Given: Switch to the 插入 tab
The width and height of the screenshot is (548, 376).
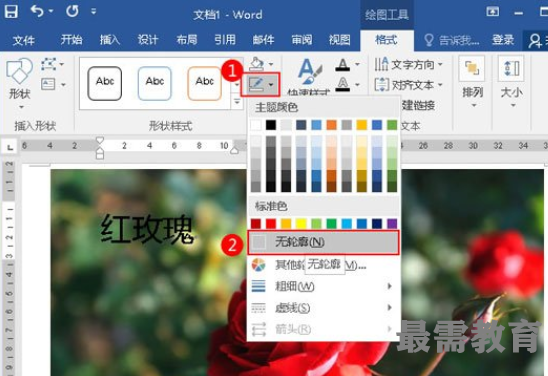Looking at the screenshot, I should pos(110,40).
